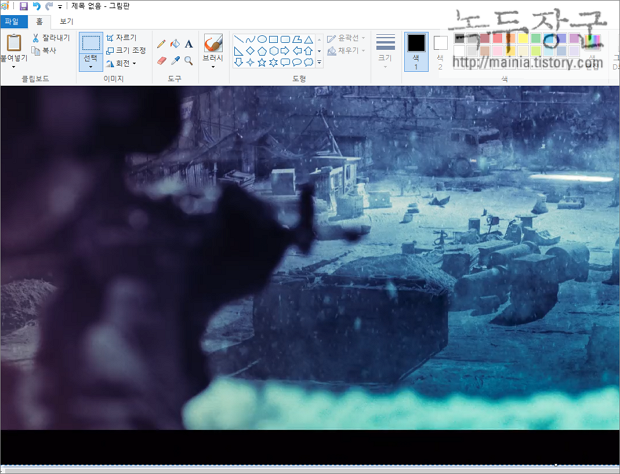Choose the Oval shape
620x474 pixels.
pyautogui.click(x=262, y=39)
